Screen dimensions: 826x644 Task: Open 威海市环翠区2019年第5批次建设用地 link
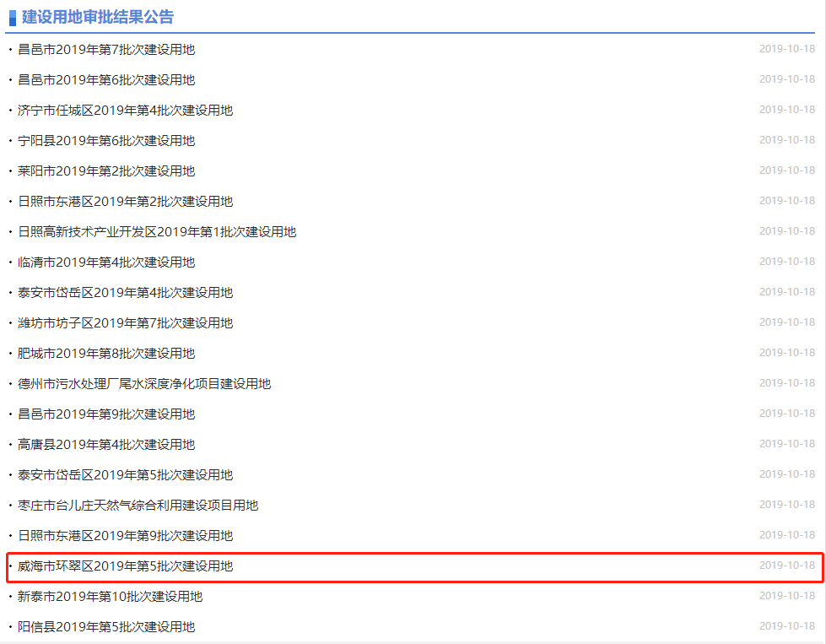[x=126, y=566]
